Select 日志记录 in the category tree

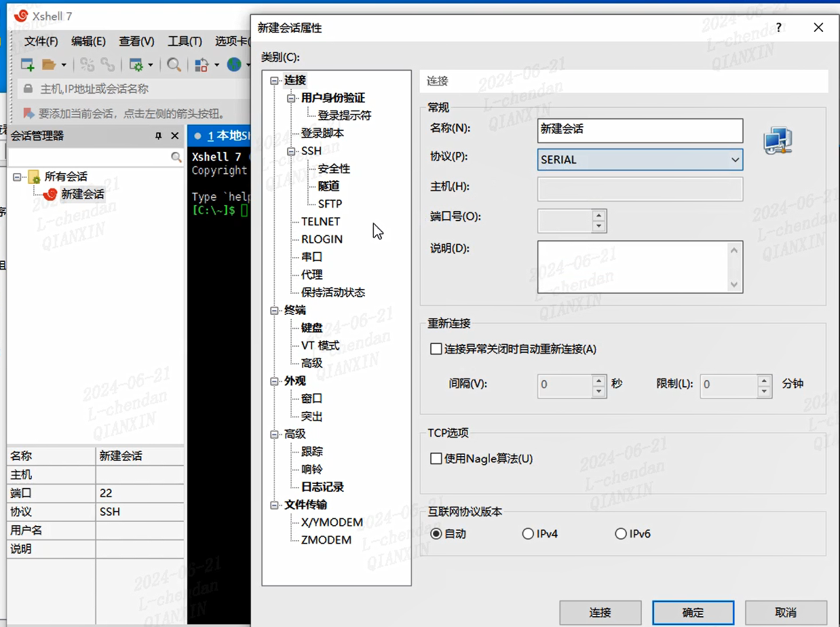(322, 487)
